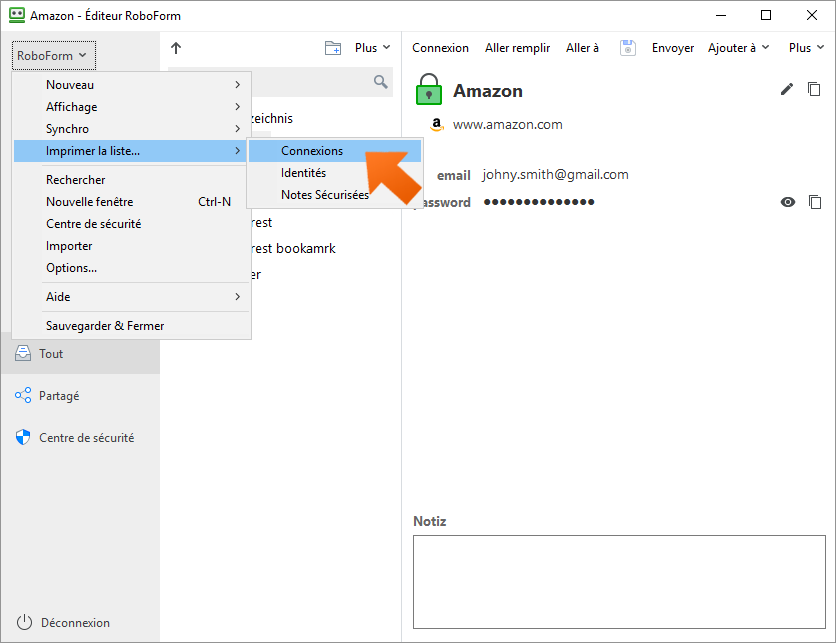Select Rechercher from the menu

(132, 180)
